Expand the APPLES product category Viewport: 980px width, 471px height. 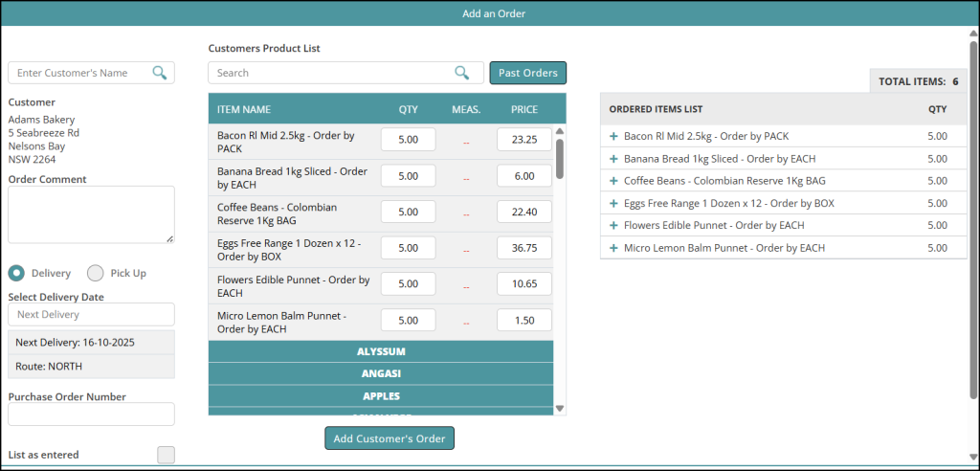380,395
